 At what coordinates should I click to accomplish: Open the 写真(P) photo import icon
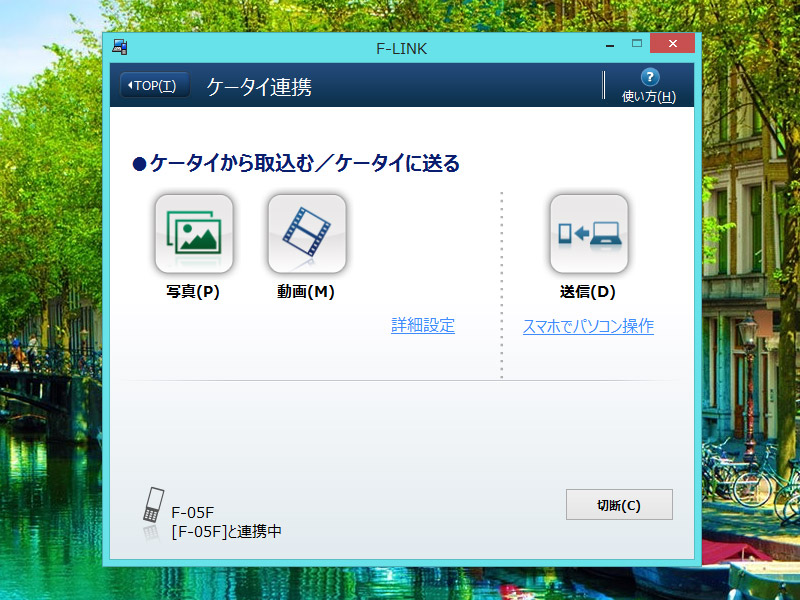pyautogui.click(x=193, y=234)
